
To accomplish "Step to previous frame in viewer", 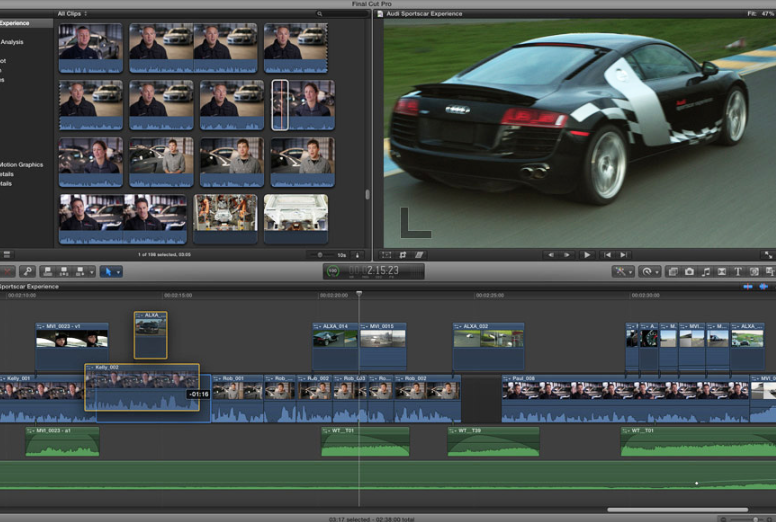I will (x=550, y=255).
